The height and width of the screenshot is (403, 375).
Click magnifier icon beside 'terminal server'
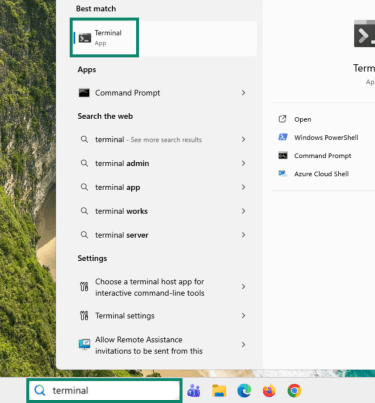tap(84, 235)
